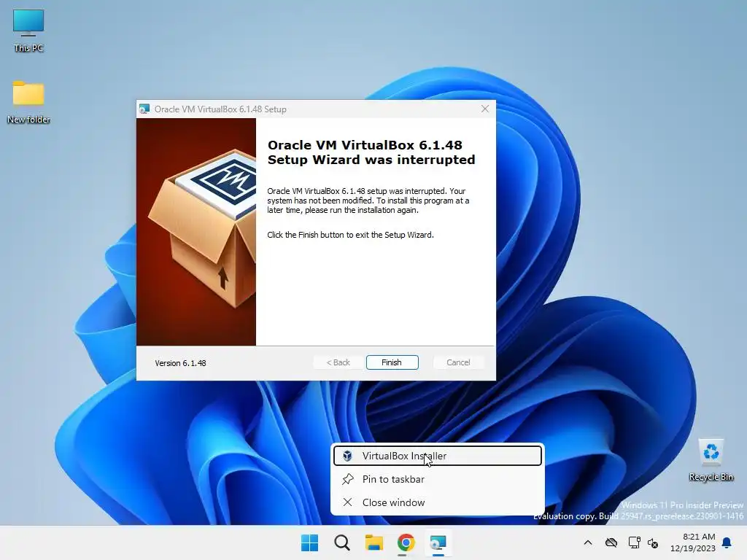
Task: Open network status tray icon
Action: tap(634, 542)
